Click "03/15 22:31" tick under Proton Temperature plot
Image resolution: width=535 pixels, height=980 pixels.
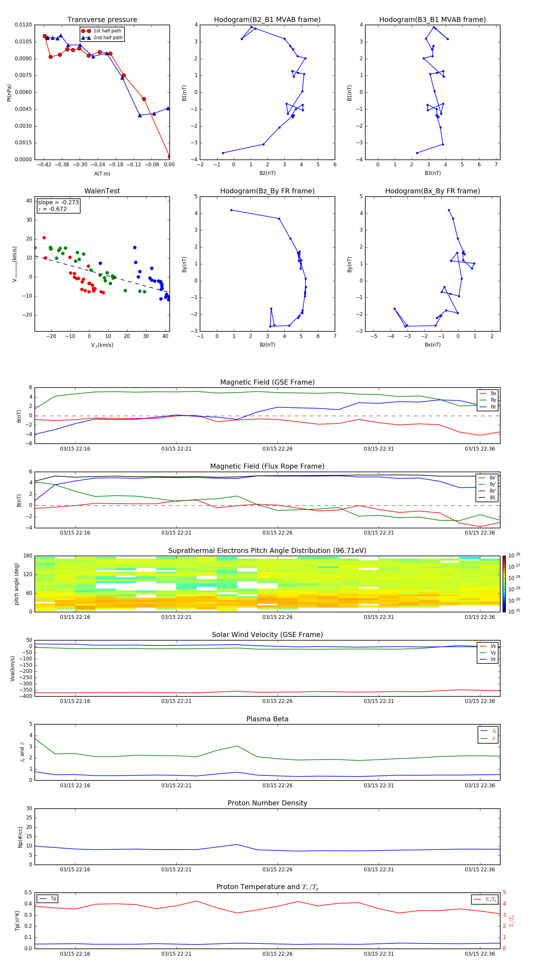(378, 954)
